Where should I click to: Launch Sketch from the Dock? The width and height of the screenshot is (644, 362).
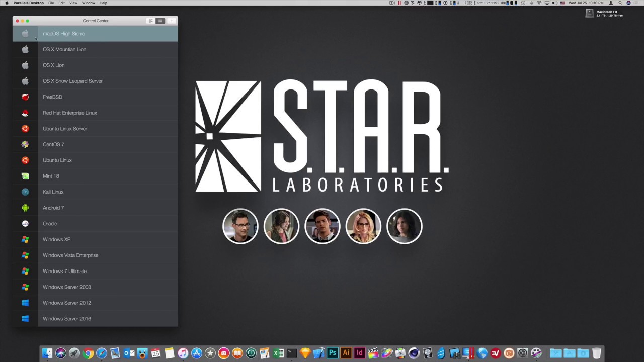305,353
